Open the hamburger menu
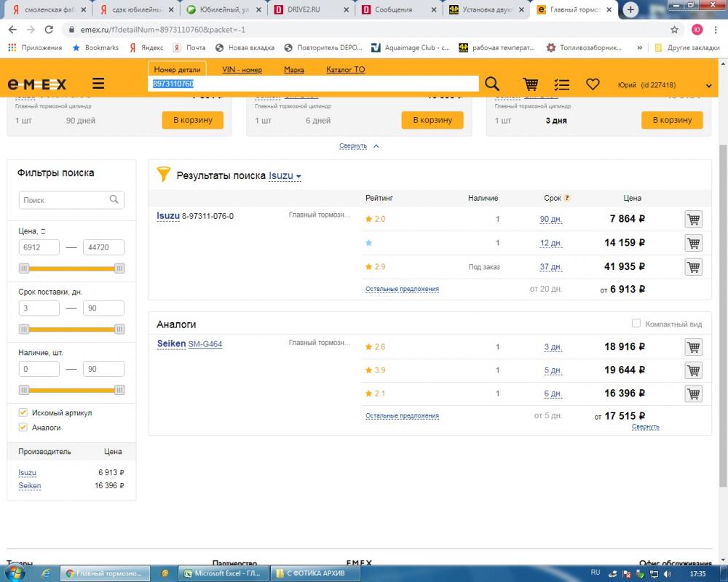 [98, 84]
